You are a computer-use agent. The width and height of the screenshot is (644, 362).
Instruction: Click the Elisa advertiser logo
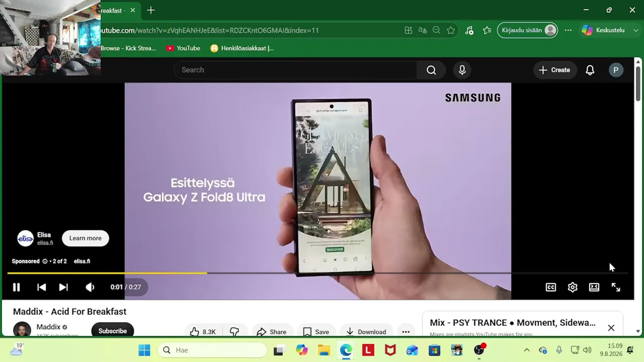(x=25, y=238)
